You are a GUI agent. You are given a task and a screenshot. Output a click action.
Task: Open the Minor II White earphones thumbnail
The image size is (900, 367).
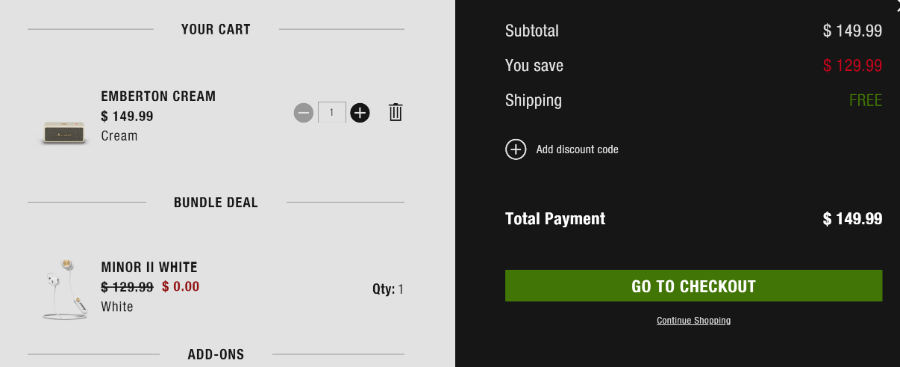64,289
